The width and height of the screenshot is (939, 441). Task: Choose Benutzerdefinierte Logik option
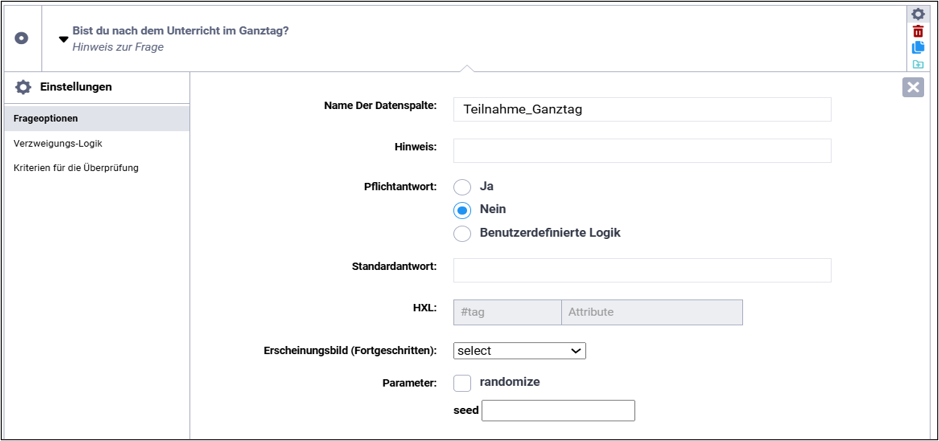coord(462,233)
